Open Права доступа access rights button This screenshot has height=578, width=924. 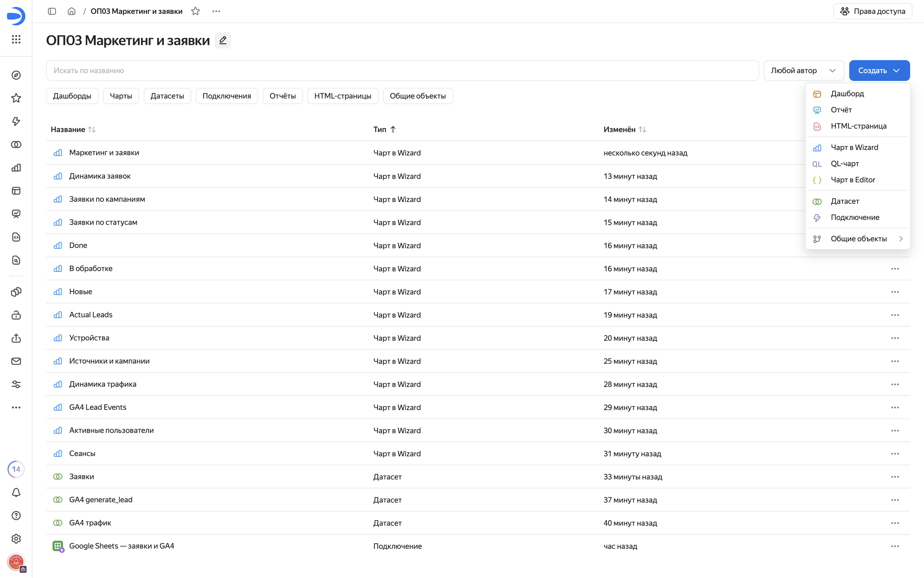pyautogui.click(x=872, y=11)
